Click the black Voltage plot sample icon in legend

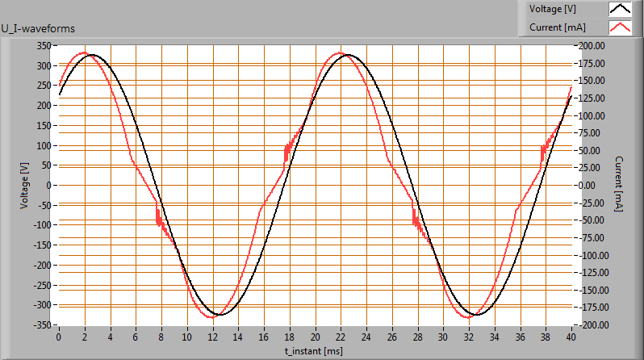point(620,9)
